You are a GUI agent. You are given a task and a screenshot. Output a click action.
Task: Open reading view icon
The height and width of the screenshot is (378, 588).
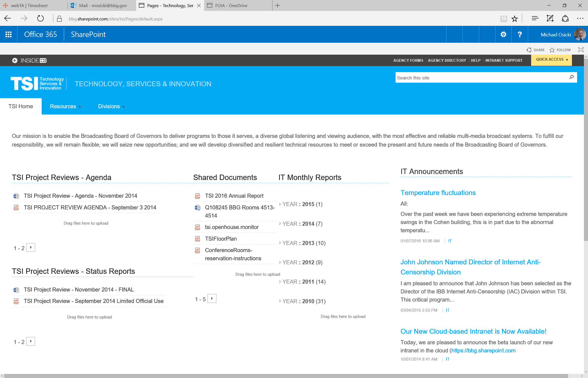(x=503, y=19)
